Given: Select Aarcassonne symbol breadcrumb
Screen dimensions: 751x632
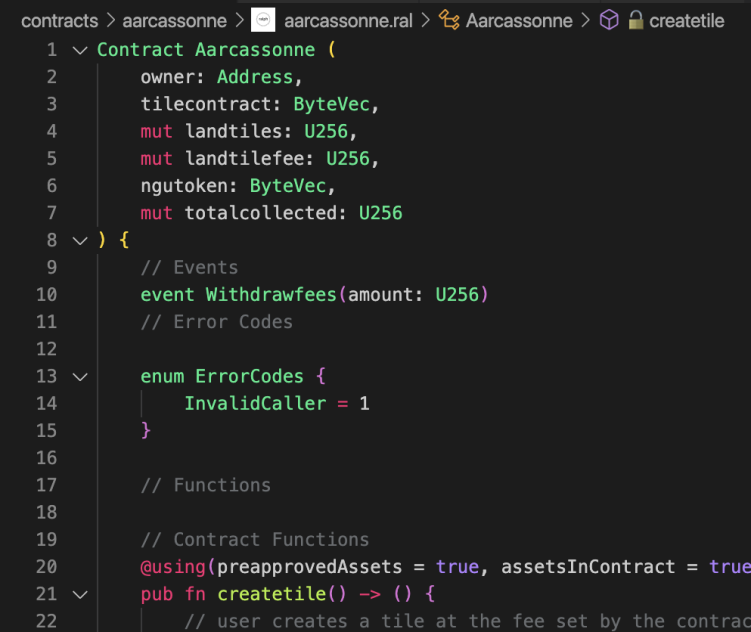Looking at the screenshot, I should tap(519, 21).
